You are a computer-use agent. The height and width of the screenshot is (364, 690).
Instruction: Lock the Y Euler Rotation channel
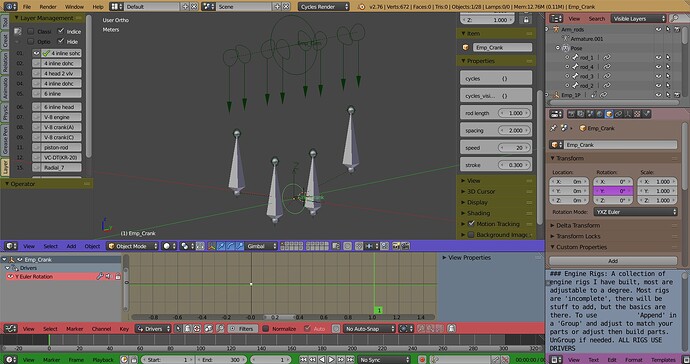(117, 276)
